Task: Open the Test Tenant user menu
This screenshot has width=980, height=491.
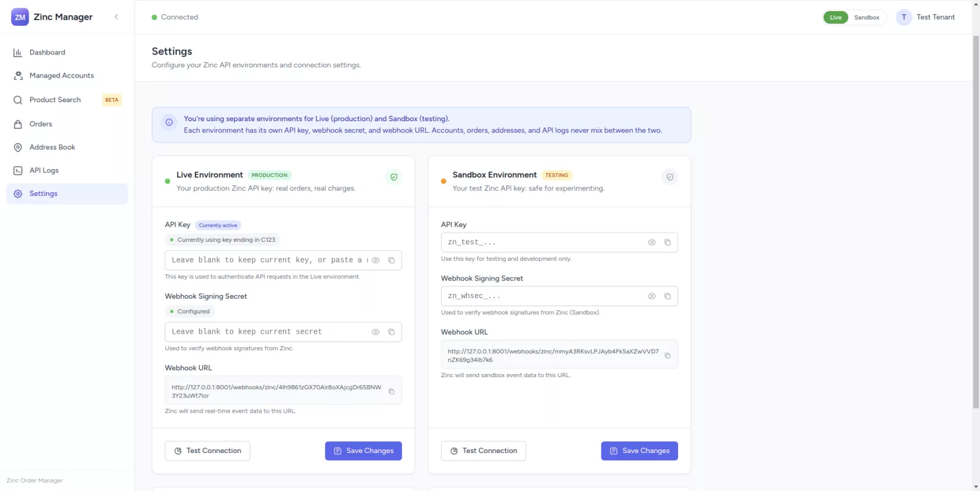Action: pos(925,17)
